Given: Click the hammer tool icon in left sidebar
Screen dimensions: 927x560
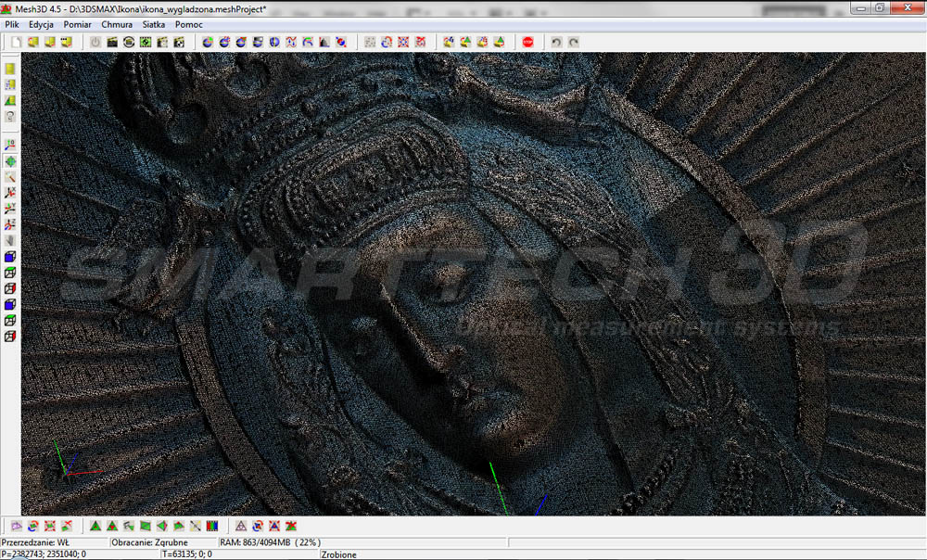Looking at the screenshot, I should tap(10, 177).
